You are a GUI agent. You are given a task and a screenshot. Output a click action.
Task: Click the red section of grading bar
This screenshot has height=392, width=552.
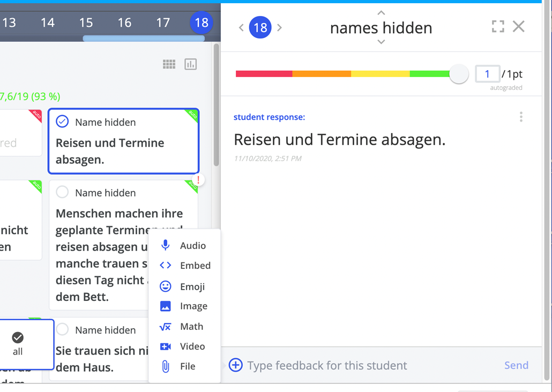[x=264, y=74]
